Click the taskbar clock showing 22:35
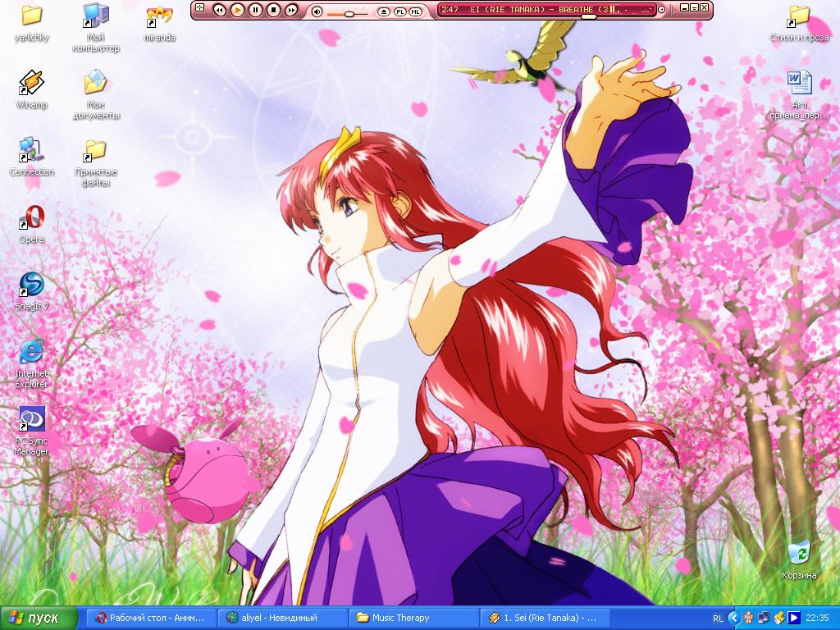This screenshot has height=630, width=840. point(818,619)
